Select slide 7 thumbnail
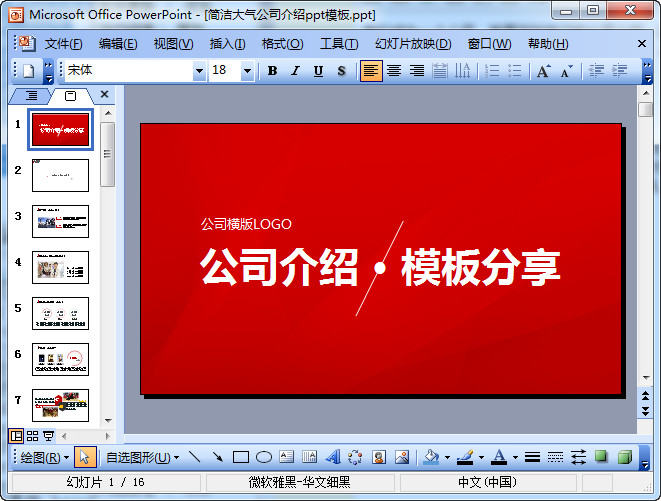 (x=60, y=405)
